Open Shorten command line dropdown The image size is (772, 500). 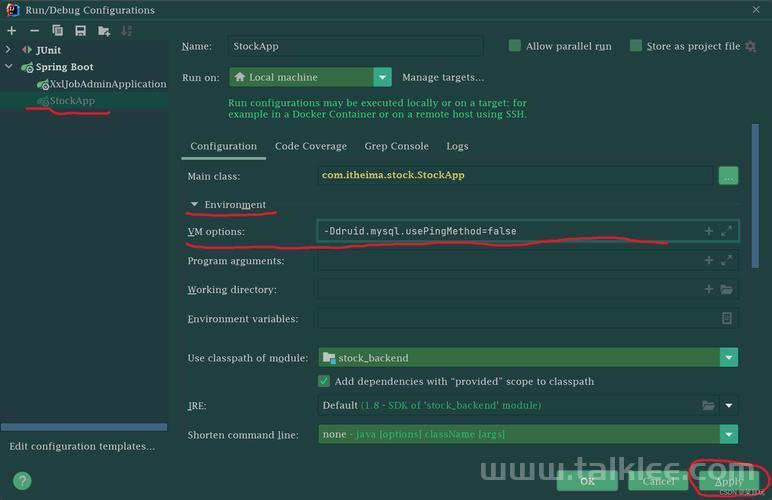pyautogui.click(x=729, y=434)
